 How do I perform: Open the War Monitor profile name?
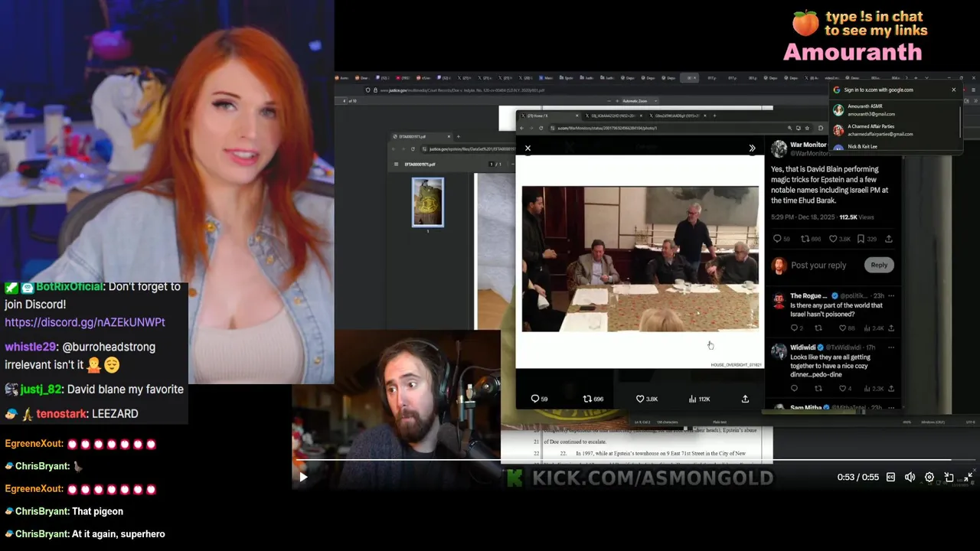pyautogui.click(x=808, y=145)
